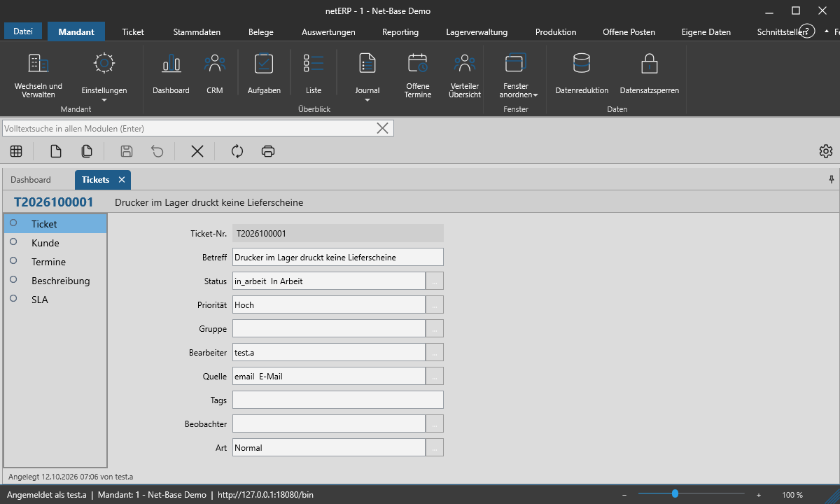Refresh the ticket data
The height and width of the screenshot is (504, 840).
[237, 151]
